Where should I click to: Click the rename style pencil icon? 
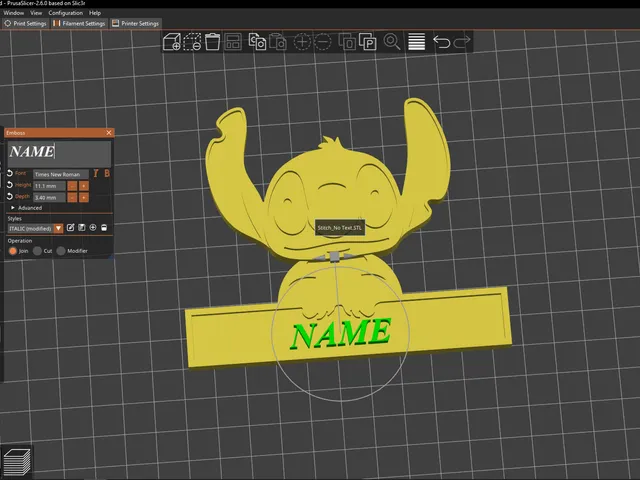(x=70, y=228)
